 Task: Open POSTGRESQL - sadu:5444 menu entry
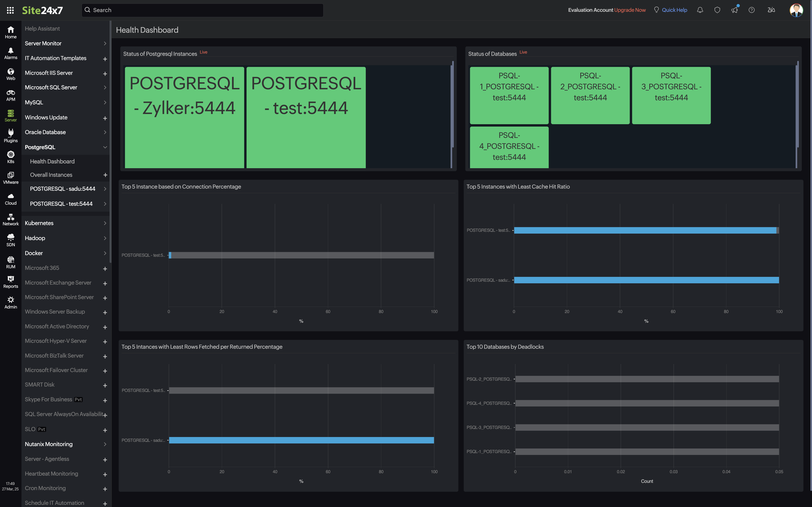[x=62, y=189]
